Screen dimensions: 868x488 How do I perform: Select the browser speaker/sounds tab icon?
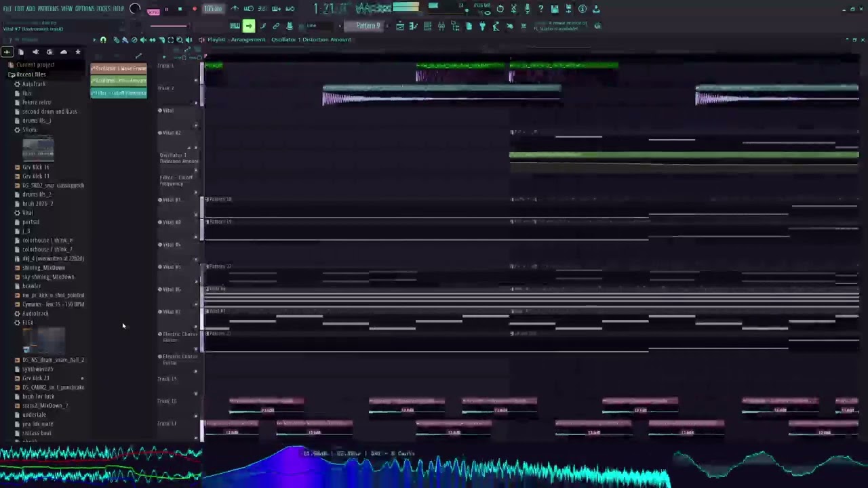pyautogui.click(x=35, y=52)
